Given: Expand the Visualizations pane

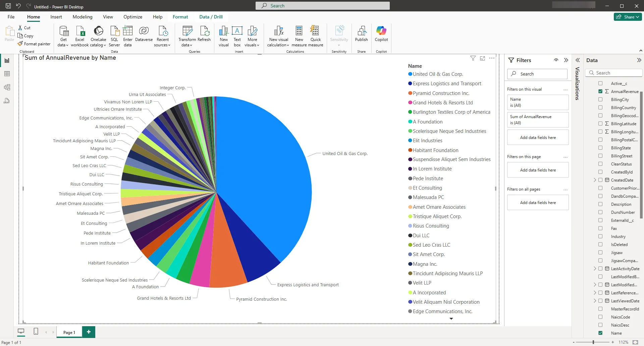Looking at the screenshot, I should 578,60.
